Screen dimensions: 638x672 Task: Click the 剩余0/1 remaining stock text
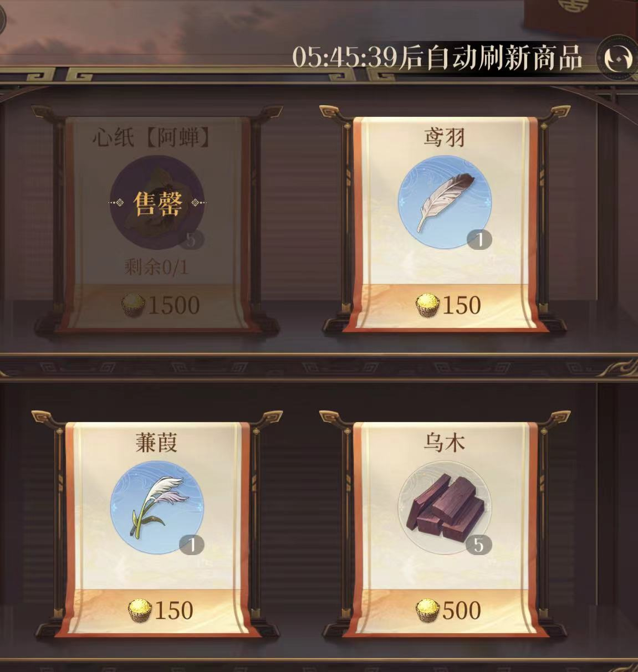[x=156, y=268]
